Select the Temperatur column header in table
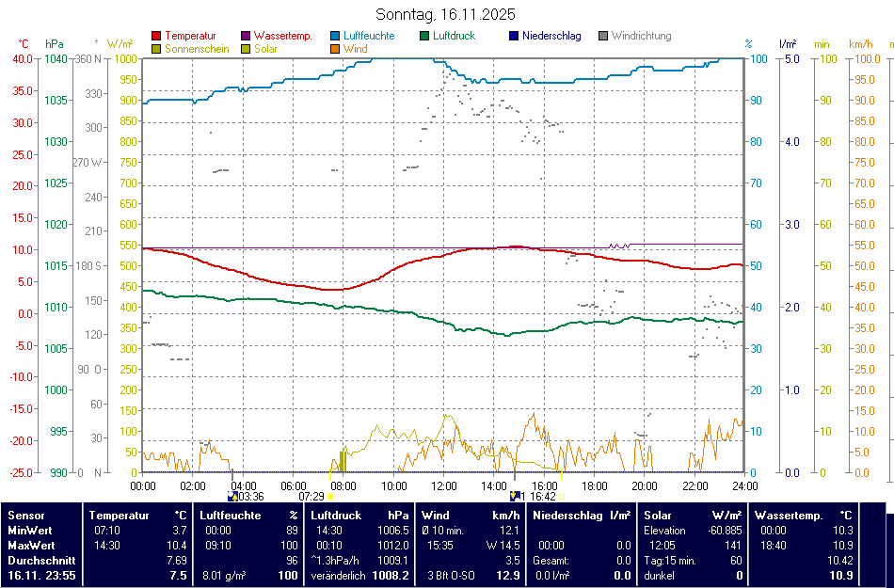894x588 pixels. click(x=120, y=516)
